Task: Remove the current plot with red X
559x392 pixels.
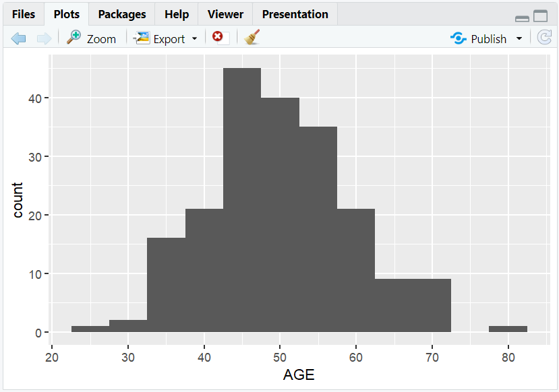Action: pos(216,38)
